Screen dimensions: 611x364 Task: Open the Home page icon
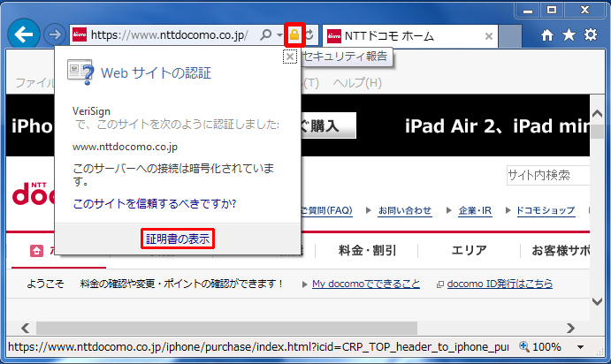548,35
